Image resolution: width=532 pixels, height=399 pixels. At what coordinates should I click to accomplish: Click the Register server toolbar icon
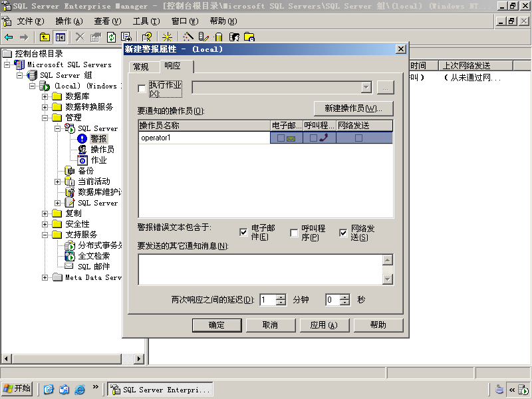203,37
